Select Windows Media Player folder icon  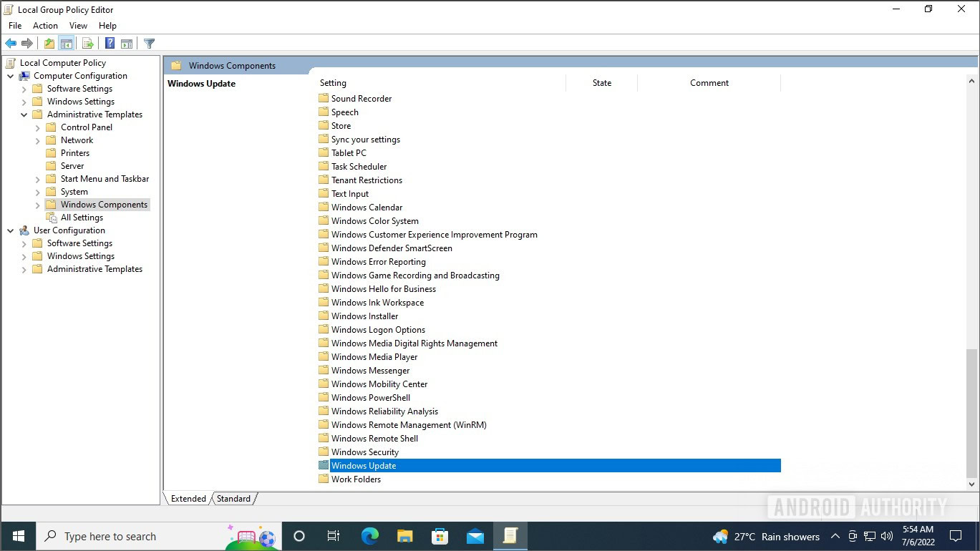pos(324,356)
